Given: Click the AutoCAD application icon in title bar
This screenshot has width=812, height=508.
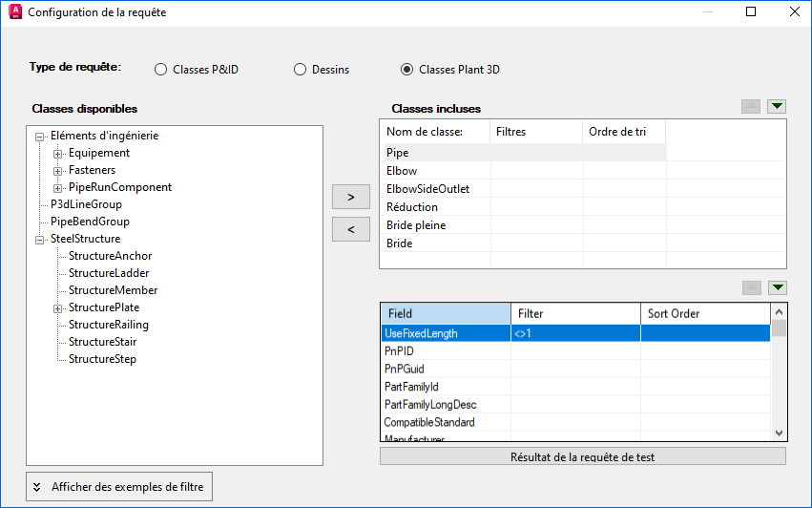Looking at the screenshot, I should click(x=13, y=12).
